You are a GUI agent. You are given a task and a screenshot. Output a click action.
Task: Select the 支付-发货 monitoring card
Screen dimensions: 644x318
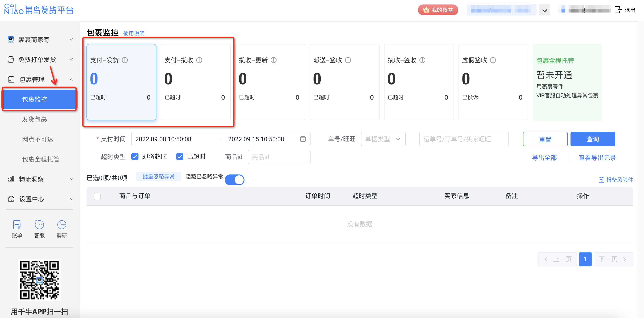121,82
